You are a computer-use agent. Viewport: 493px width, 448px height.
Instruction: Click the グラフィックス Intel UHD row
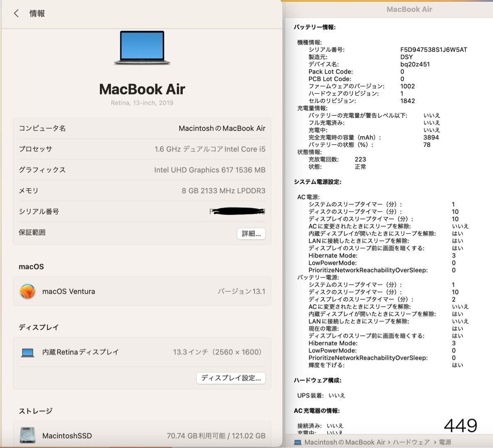tap(142, 170)
